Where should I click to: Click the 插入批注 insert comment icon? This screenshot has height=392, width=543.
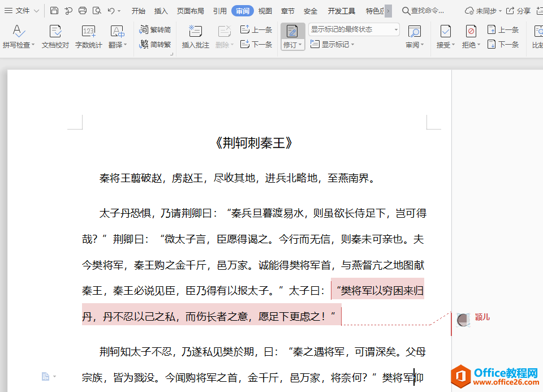coord(195,32)
